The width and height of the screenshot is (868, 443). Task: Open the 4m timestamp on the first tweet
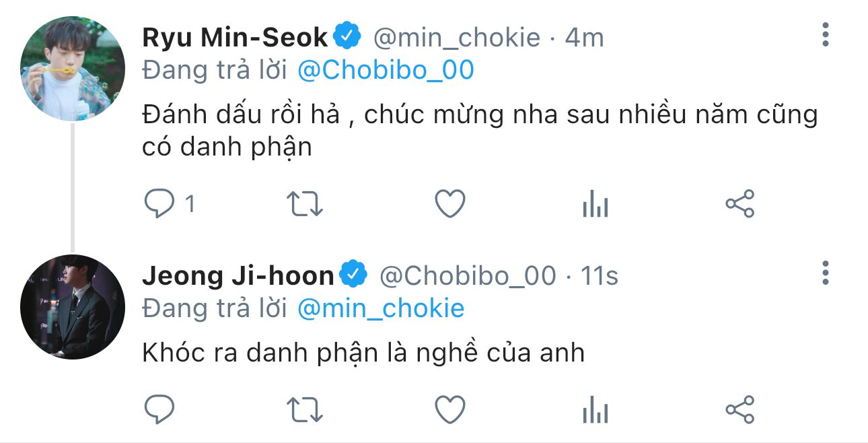[584, 38]
